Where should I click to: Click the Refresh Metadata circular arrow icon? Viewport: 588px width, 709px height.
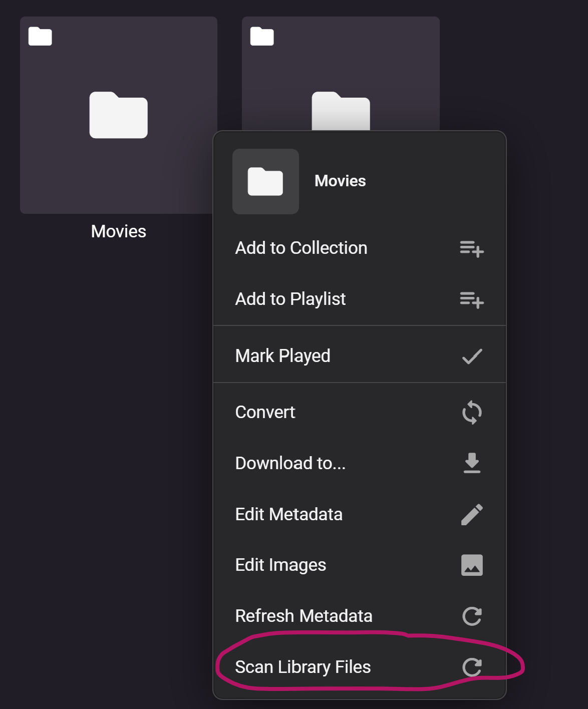(x=472, y=616)
